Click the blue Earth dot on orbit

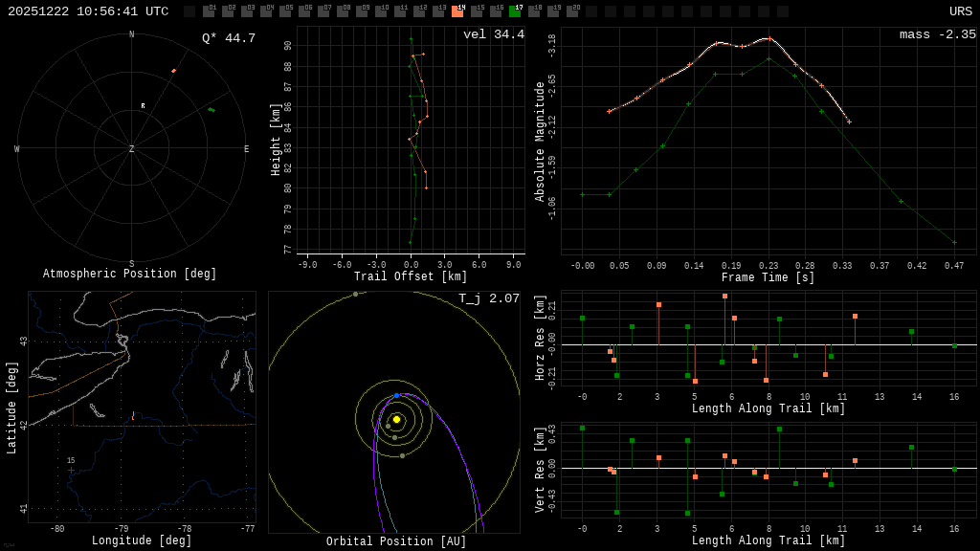pos(397,395)
